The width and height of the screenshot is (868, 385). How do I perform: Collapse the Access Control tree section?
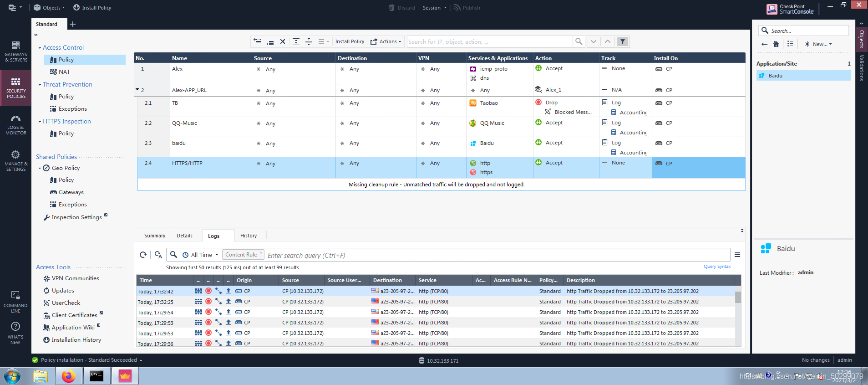40,48
